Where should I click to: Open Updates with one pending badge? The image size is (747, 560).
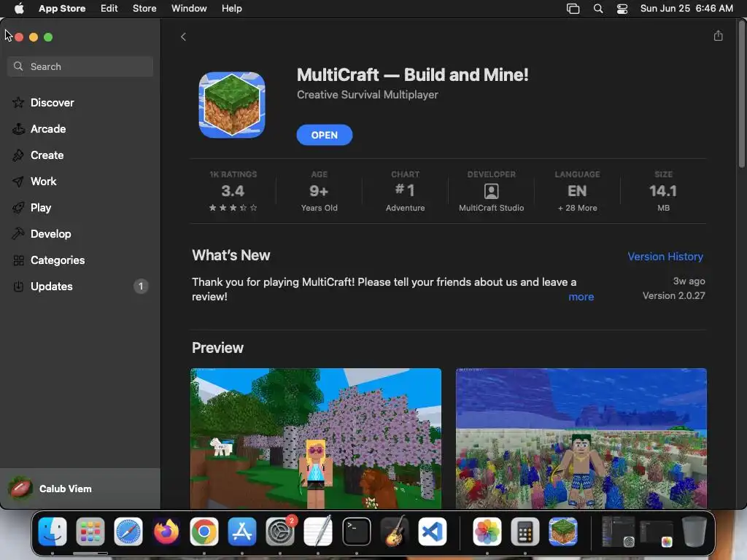80,286
